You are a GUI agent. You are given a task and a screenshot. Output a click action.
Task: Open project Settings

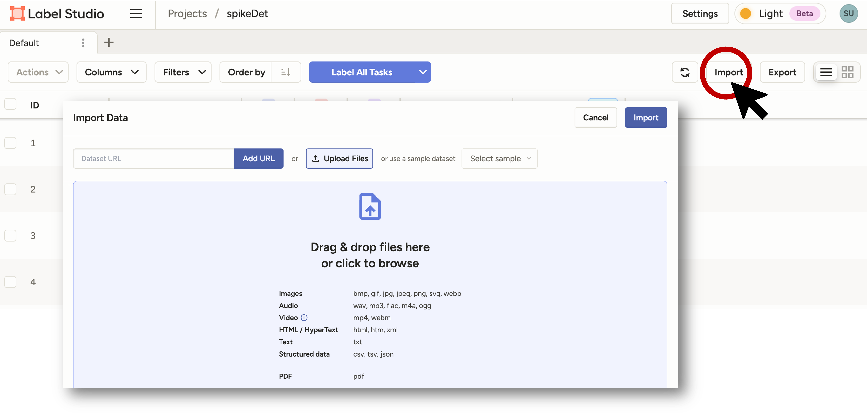(700, 14)
